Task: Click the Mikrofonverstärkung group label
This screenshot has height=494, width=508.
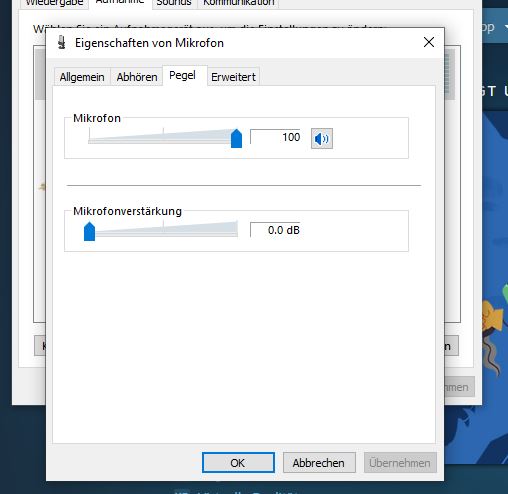Action: (127, 211)
